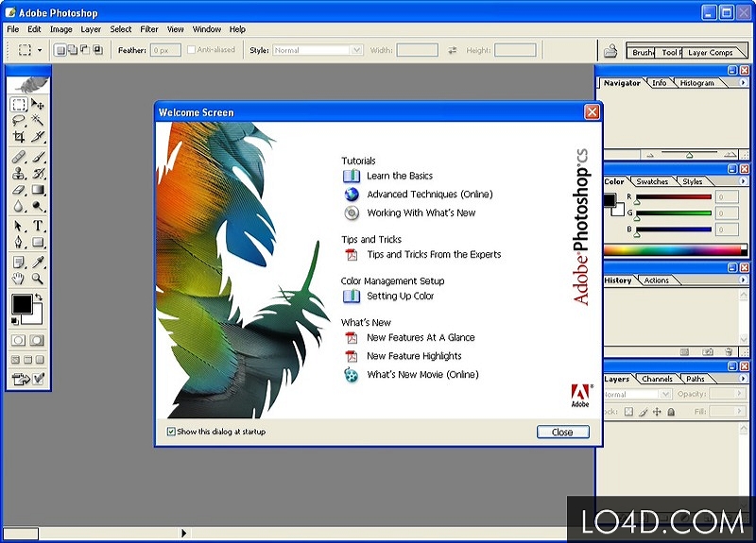Swap foreground and background colors arrow
This screenshot has height=543, width=756.
[39, 297]
